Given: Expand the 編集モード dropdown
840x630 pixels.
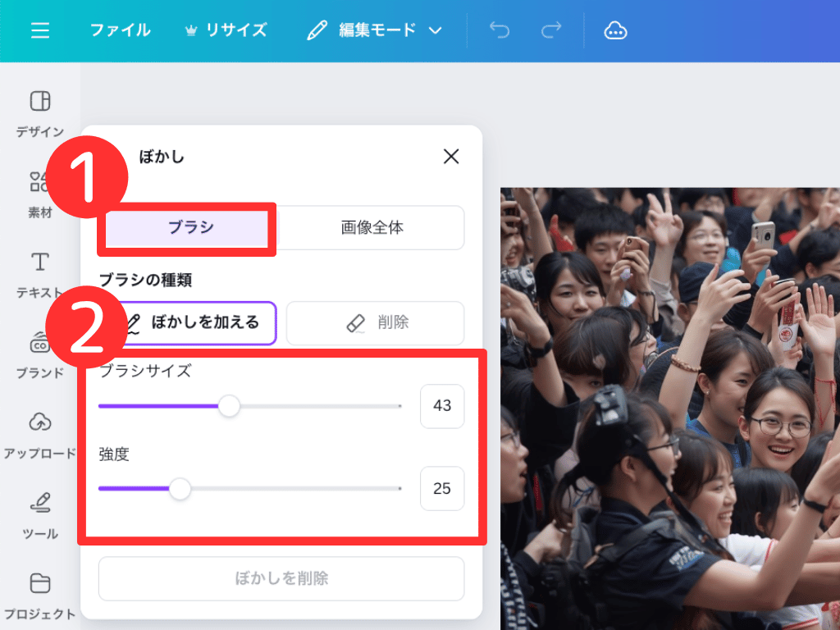Looking at the screenshot, I should click(x=374, y=31).
